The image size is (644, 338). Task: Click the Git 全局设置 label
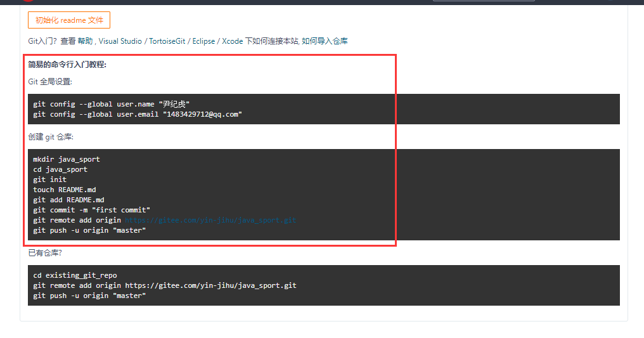pyautogui.click(x=50, y=82)
